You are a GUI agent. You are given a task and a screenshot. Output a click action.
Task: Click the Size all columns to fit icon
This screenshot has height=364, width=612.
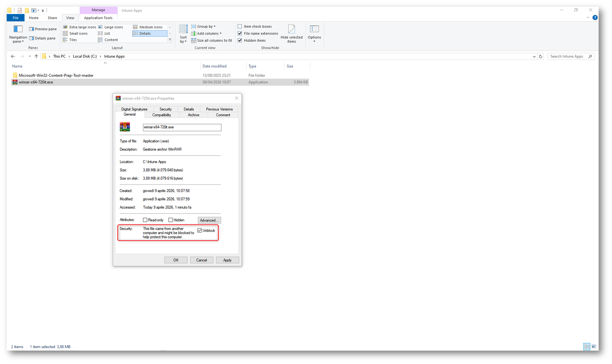coord(194,40)
